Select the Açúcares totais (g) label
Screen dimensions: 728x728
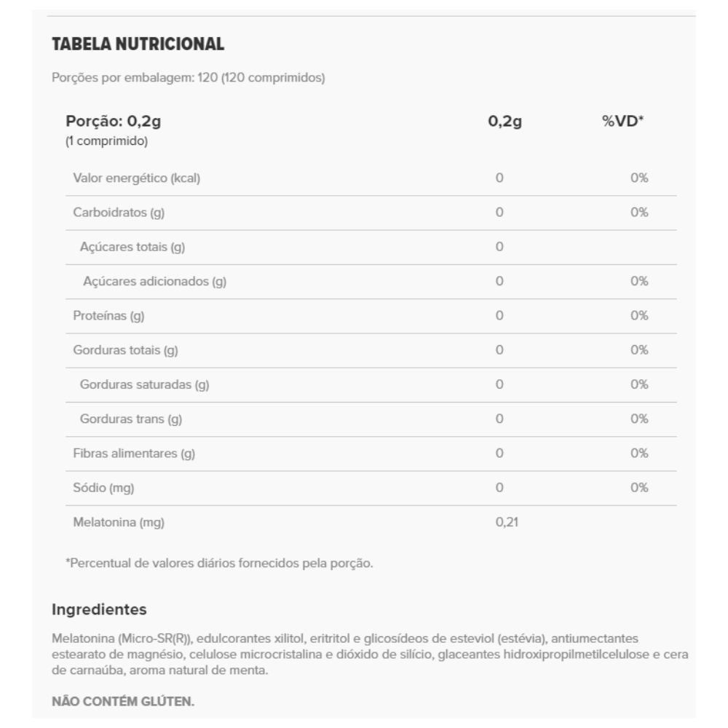pyautogui.click(x=132, y=247)
